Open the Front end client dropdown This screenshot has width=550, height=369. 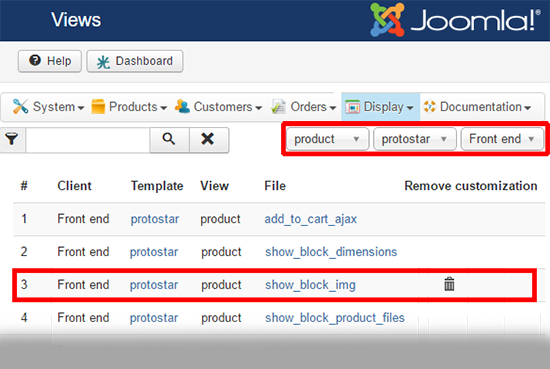(502, 139)
